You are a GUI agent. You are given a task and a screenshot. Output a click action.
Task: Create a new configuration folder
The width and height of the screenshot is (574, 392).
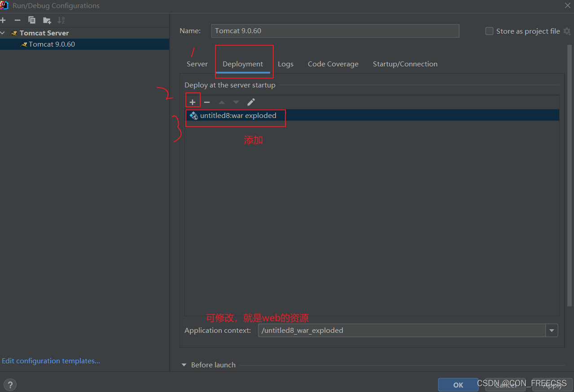coord(47,20)
